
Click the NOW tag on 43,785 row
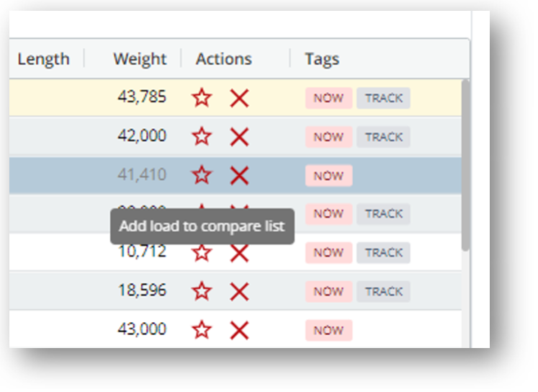click(x=328, y=98)
